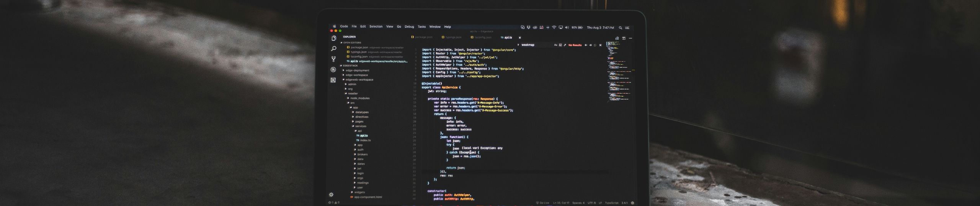Viewport: 980px width, 206px height.
Task: Expand the widgets folder
Action: [352, 192]
